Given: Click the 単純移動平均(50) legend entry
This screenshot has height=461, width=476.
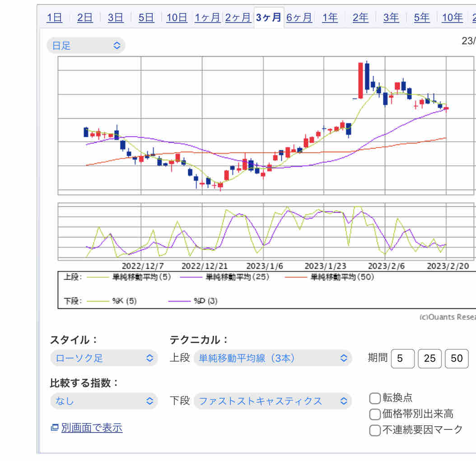Looking at the screenshot, I should (342, 277).
